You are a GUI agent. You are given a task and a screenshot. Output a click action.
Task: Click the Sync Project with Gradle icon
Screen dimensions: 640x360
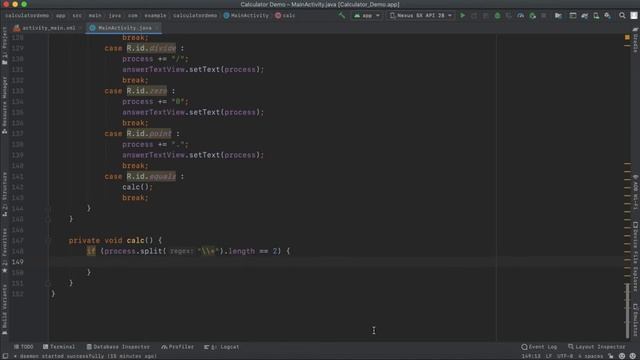pyautogui.click(x=584, y=16)
